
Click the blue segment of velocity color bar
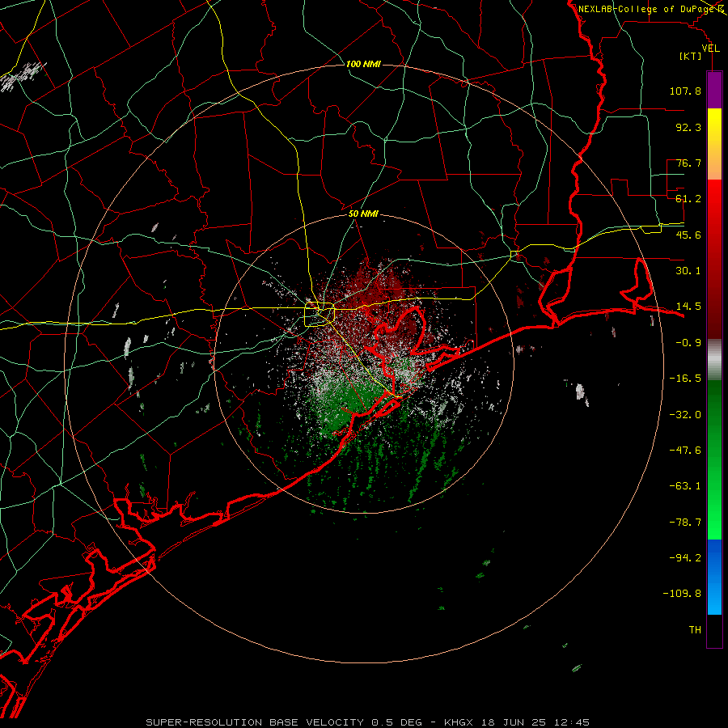pyautogui.click(x=714, y=577)
